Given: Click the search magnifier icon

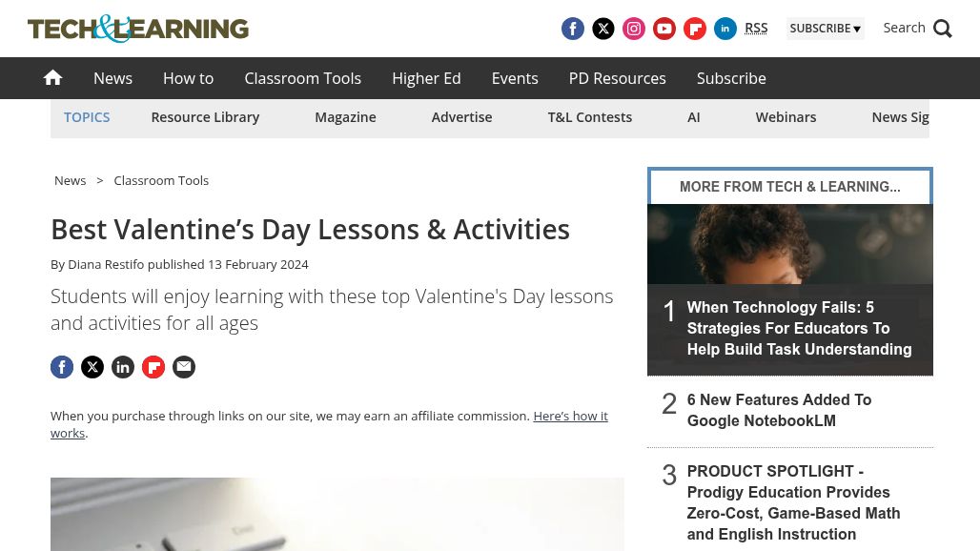Looking at the screenshot, I should point(943,29).
